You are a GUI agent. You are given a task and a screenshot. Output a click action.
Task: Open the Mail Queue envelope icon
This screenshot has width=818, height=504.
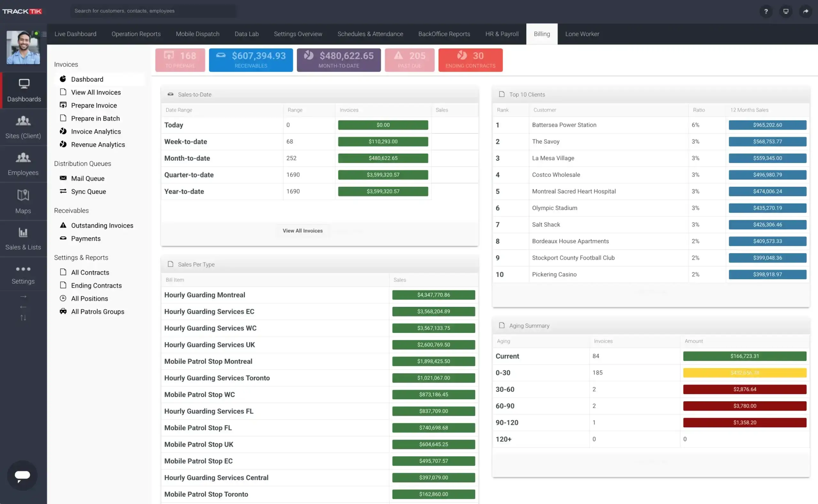coord(63,178)
